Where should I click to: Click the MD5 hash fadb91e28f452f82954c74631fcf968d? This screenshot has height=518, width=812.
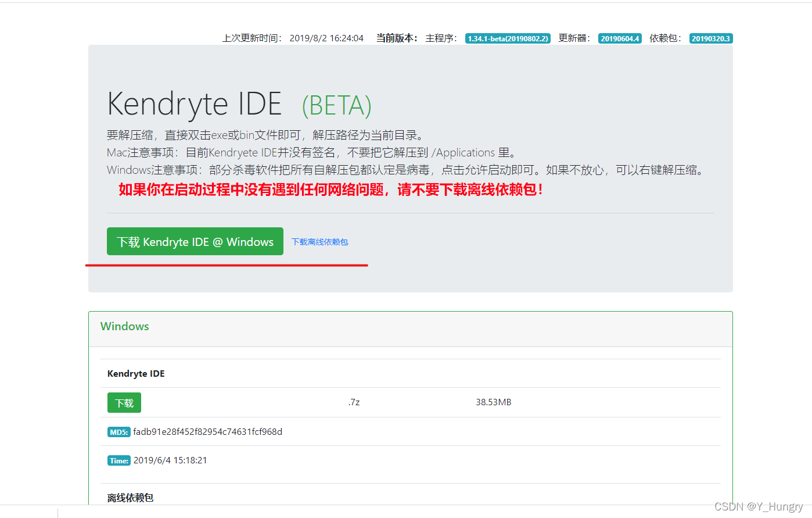coord(207,431)
